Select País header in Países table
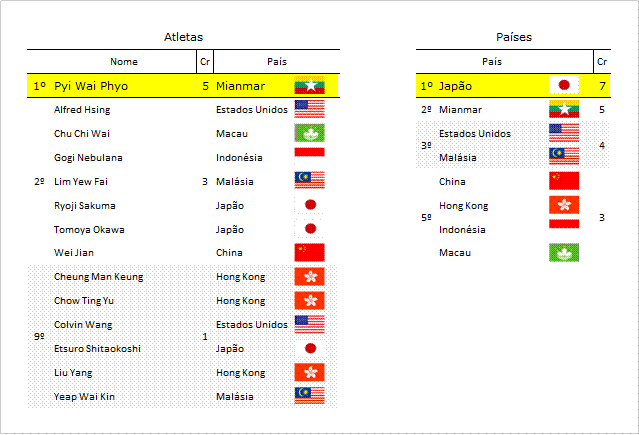 click(x=491, y=62)
